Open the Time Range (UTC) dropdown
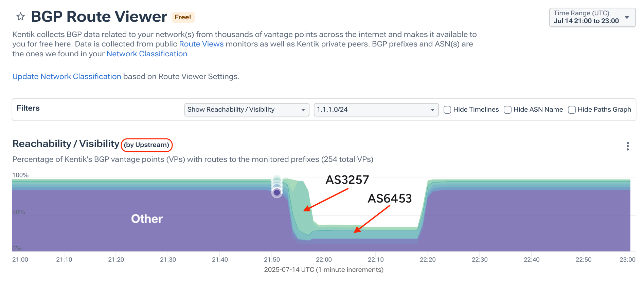The image size is (644, 284). point(592,17)
